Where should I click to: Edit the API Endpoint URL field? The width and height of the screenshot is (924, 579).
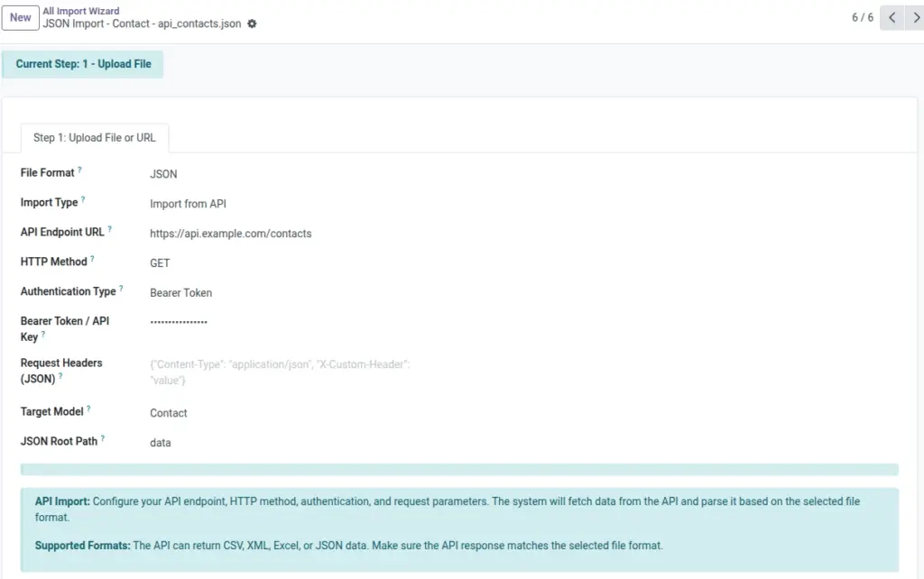coord(230,234)
